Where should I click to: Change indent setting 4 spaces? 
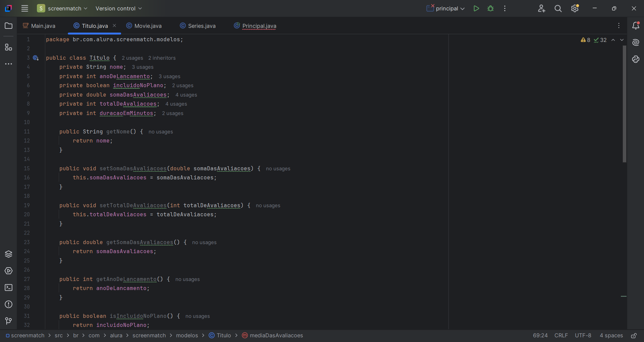click(x=611, y=336)
